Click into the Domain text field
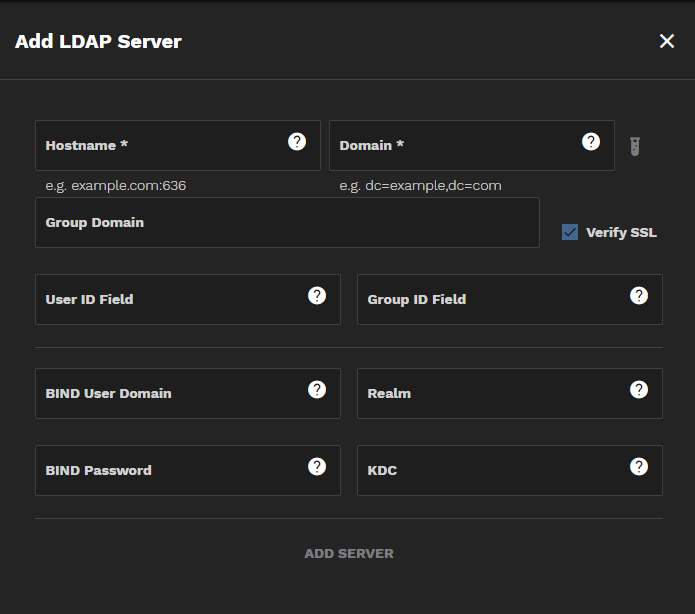The image size is (695, 614). coord(455,146)
